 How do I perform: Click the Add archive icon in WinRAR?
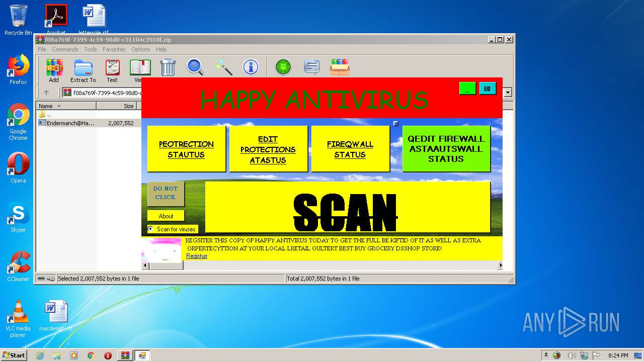pos(54,67)
